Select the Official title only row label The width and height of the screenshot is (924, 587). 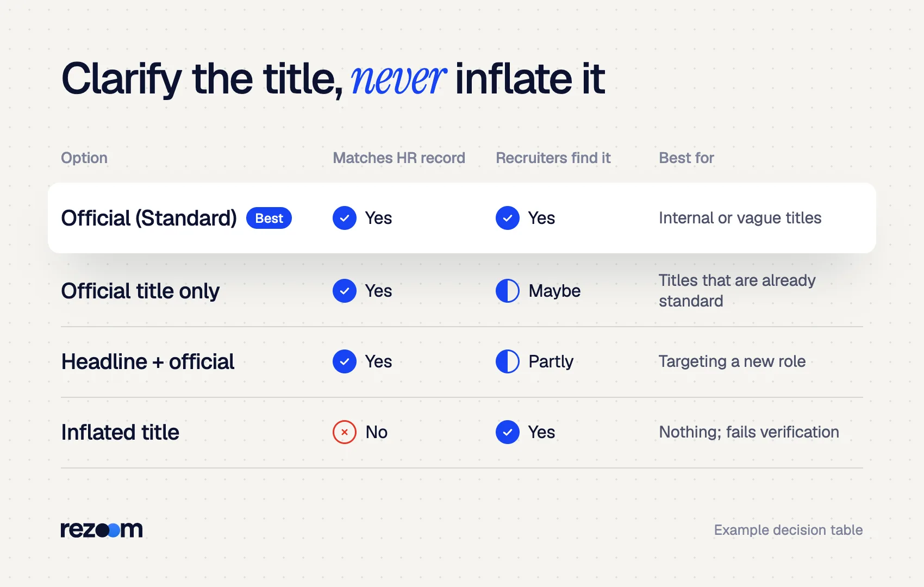click(140, 291)
